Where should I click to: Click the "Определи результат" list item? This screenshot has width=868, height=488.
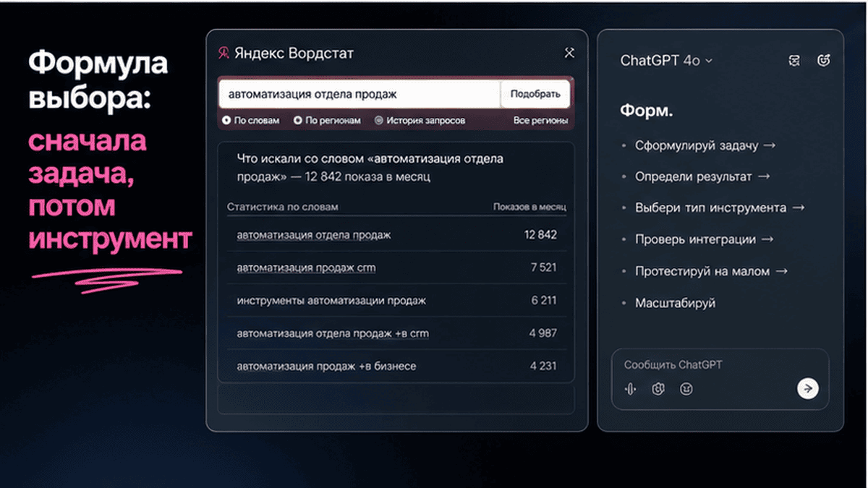[x=702, y=176]
